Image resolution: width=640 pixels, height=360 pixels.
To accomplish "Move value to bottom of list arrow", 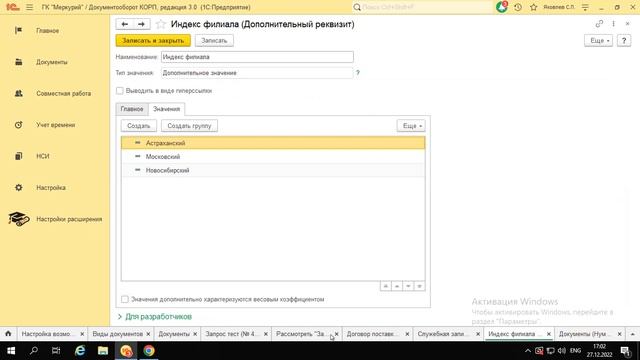I will [420, 286].
